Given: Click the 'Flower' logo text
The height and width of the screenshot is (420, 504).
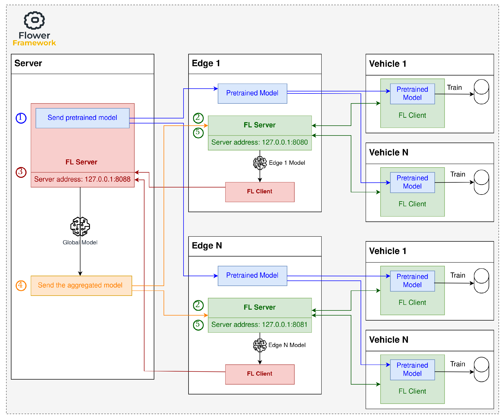Looking at the screenshot, I should click(x=34, y=36).
